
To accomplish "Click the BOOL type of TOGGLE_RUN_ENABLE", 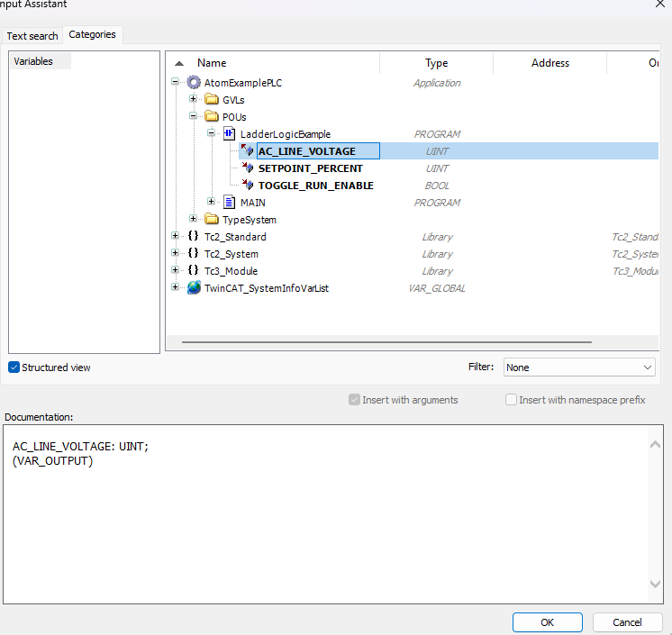I will point(437,186).
